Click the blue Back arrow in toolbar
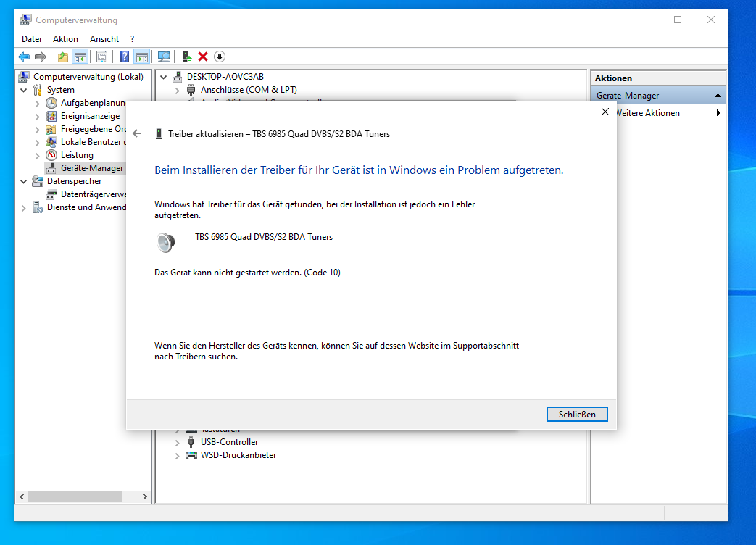Image resolution: width=756 pixels, height=545 pixels. click(x=24, y=57)
